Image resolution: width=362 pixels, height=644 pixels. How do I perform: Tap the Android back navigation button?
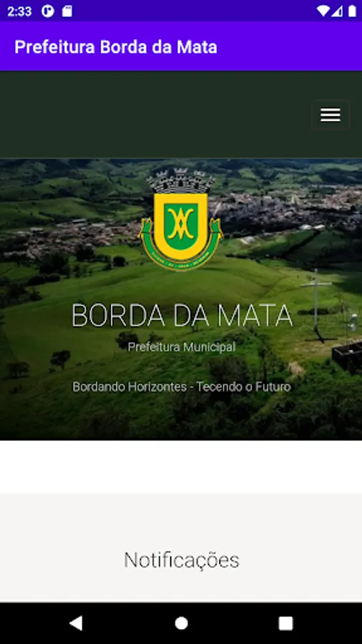coord(76,623)
